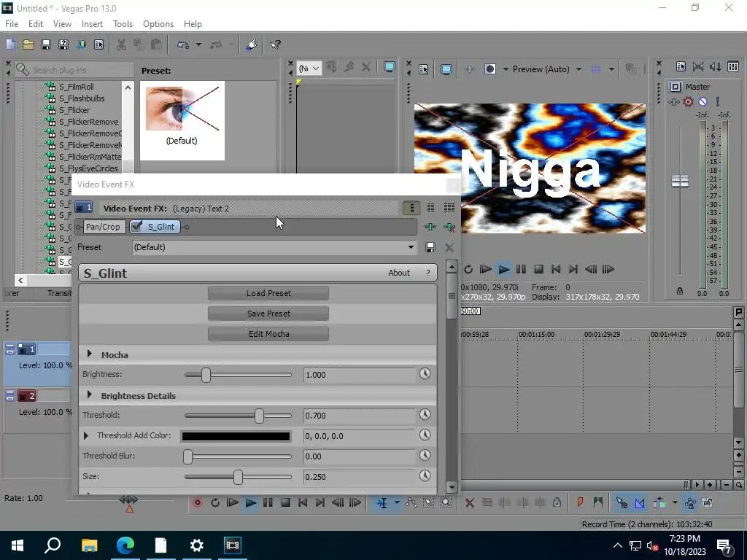747x560 pixels.
Task: Click the New project icon in the toolbar
Action: pos(10,44)
